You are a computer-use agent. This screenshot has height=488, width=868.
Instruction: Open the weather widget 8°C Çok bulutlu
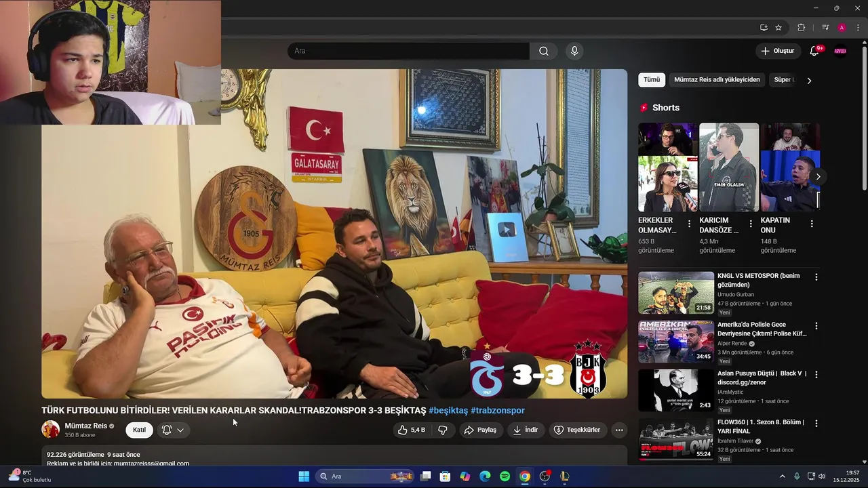click(x=30, y=476)
